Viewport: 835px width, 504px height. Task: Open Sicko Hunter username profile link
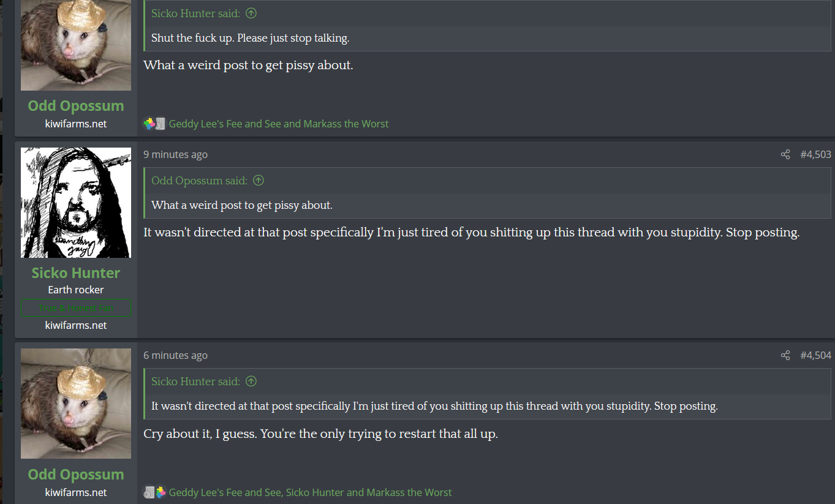[x=76, y=273]
